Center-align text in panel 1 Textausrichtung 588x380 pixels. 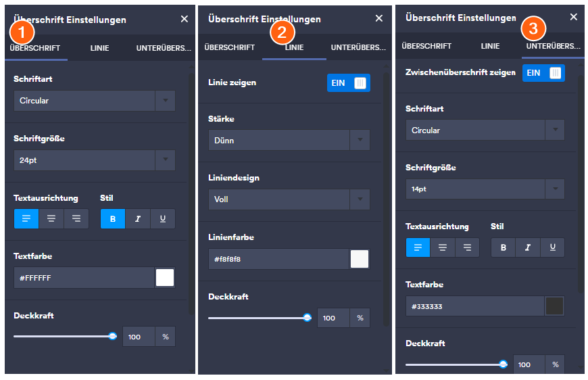[x=51, y=218]
